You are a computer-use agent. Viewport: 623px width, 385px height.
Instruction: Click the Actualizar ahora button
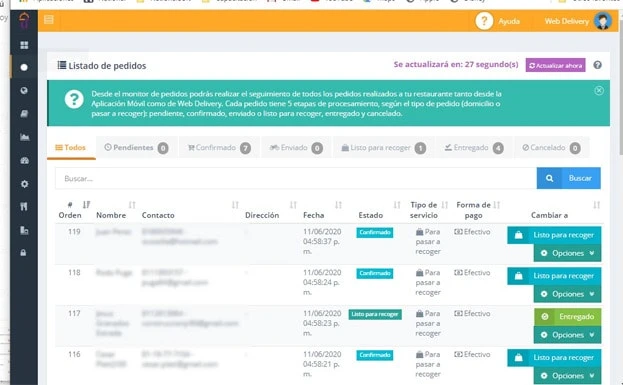tap(555, 65)
